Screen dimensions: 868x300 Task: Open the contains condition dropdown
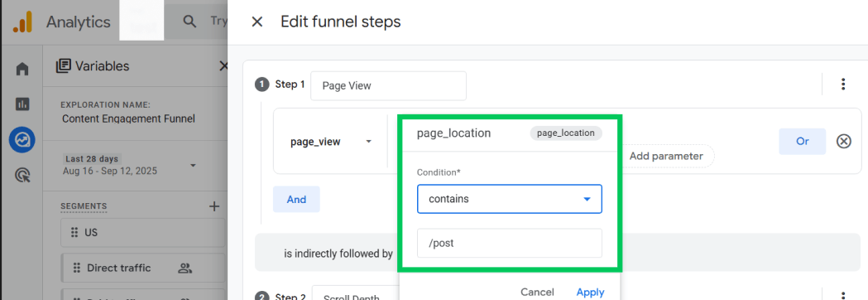[x=509, y=199]
